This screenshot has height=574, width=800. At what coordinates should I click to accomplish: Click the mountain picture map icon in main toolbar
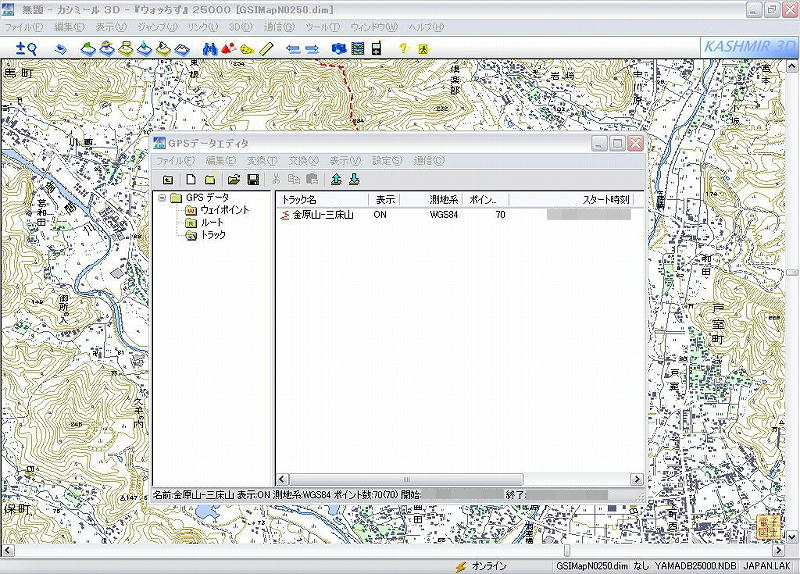[x=182, y=49]
